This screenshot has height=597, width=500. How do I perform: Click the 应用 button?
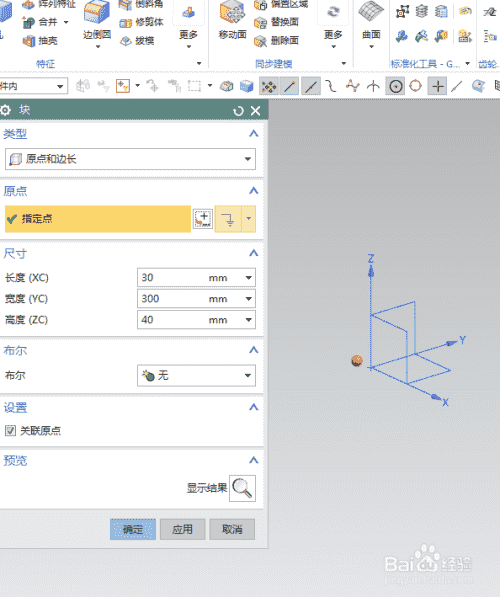tap(182, 529)
